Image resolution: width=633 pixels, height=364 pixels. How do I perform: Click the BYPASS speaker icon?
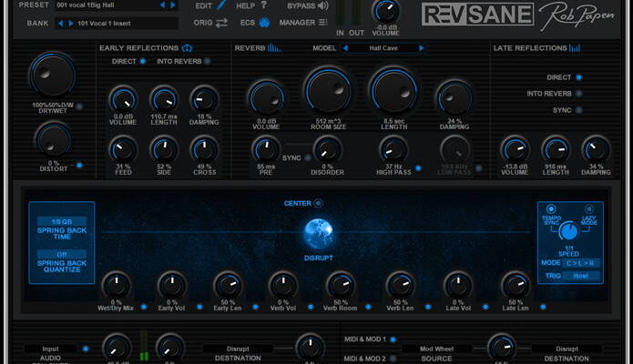coord(322,5)
